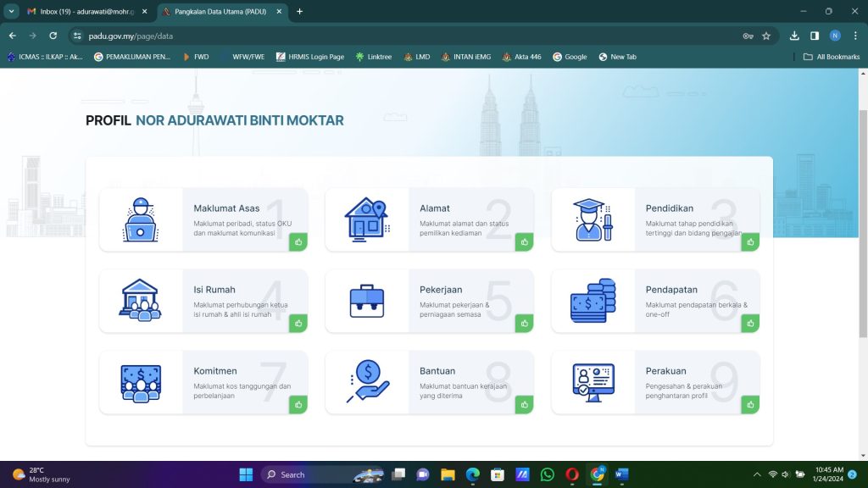Click green thumbs-up badge on Pekerjaan card

click(524, 324)
